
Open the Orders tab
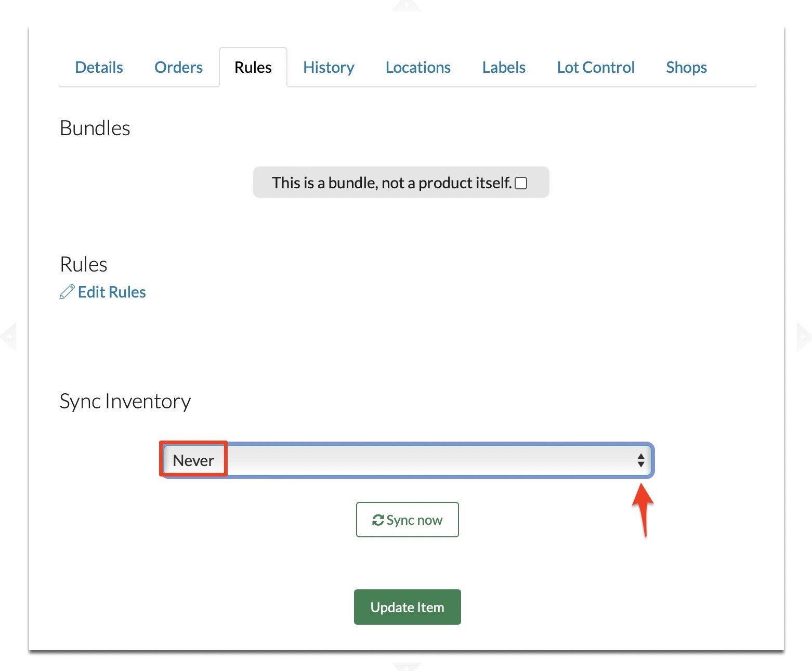[178, 67]
